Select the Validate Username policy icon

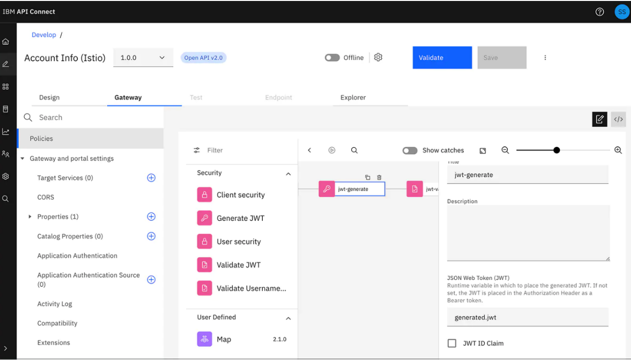tap(204, 288)
